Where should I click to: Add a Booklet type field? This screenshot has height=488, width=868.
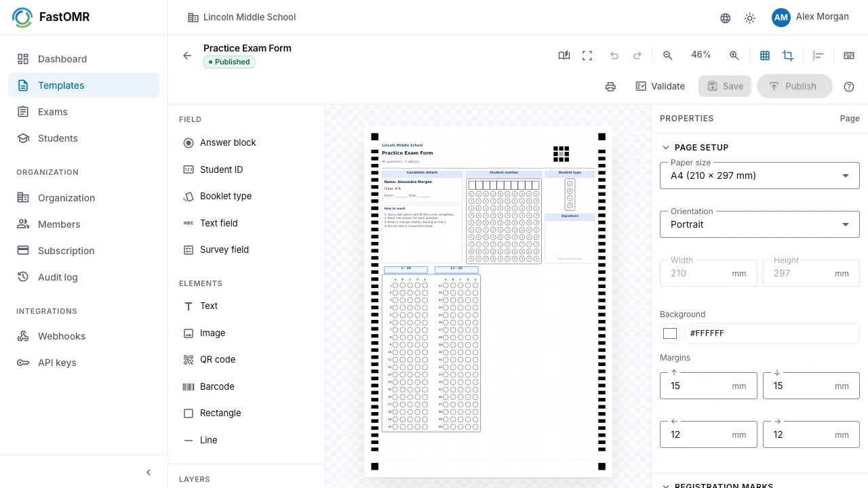(x=247, y=196)
